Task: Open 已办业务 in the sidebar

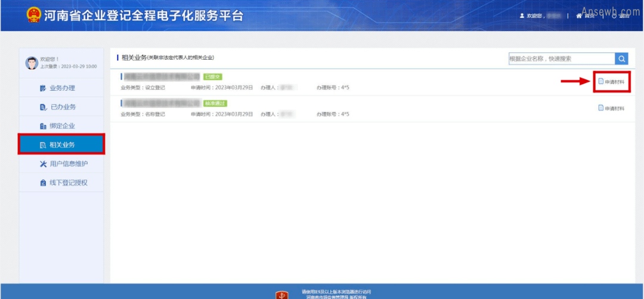Action: (x=62, y=107)
